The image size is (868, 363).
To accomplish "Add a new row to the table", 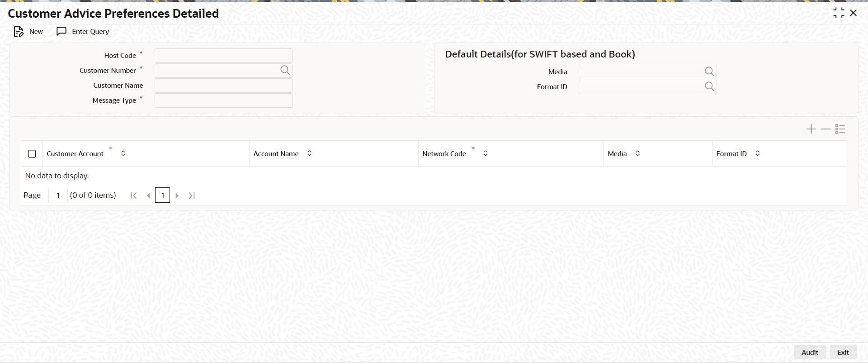I will click(811, 129).
